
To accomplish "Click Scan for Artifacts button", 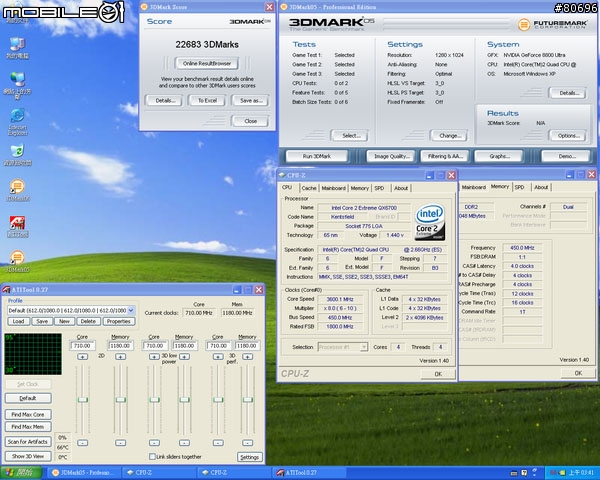I will 28,442.
